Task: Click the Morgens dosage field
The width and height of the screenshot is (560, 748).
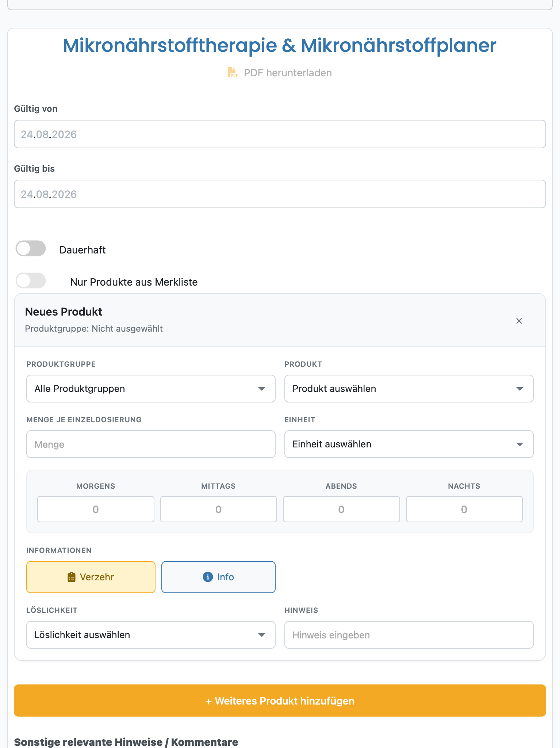Action: 96,509
